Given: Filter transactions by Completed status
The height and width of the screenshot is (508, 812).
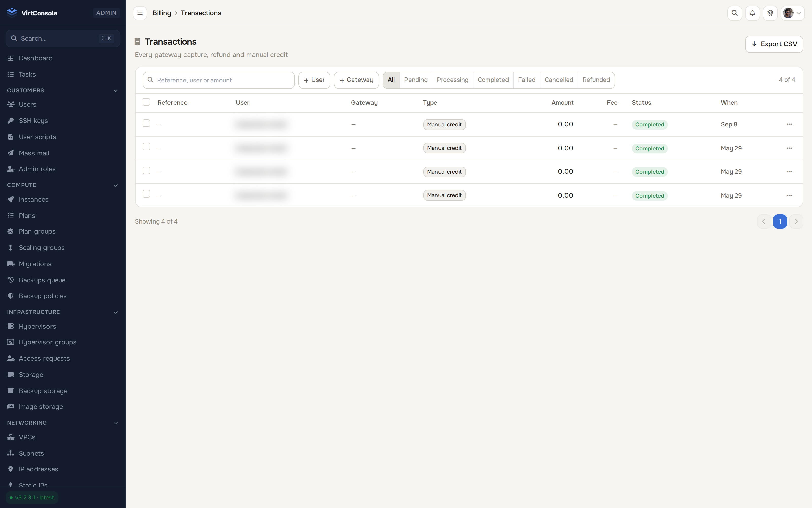Looking at the screenshot, I should (x=493, y=80).
